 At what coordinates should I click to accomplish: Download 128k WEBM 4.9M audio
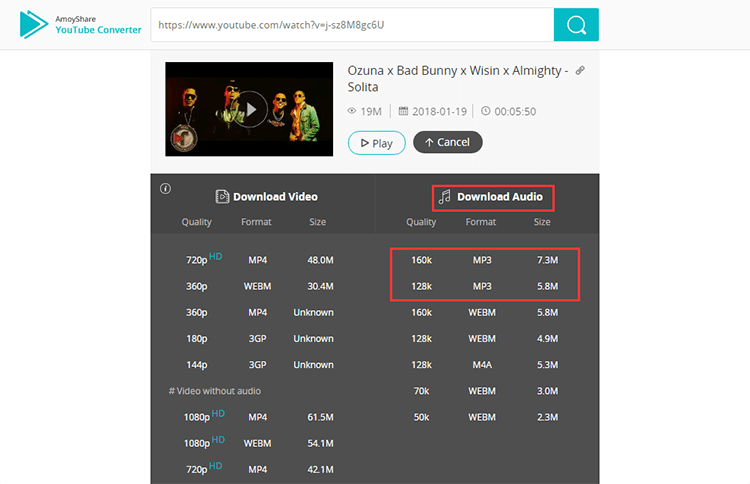tap(485, 339)
